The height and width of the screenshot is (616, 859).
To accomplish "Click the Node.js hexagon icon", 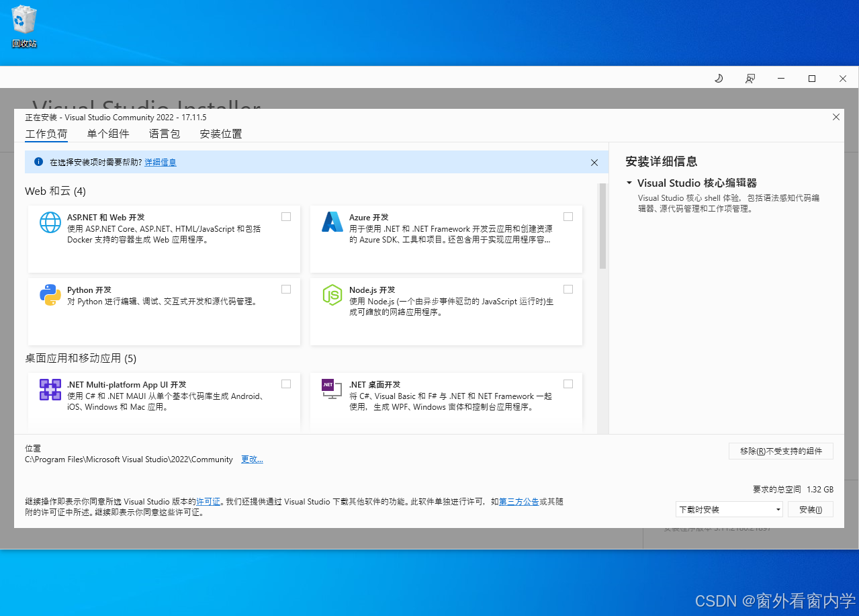I will click(x=332, y=295).
